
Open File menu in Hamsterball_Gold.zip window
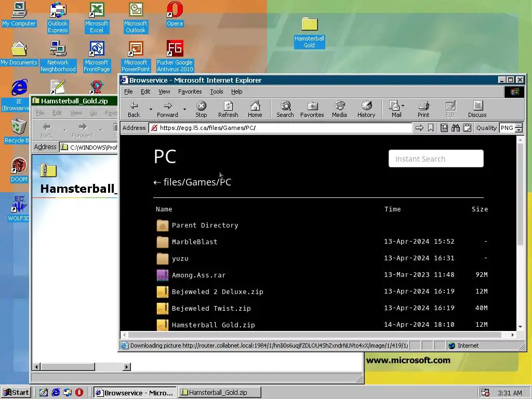[40, 113]
